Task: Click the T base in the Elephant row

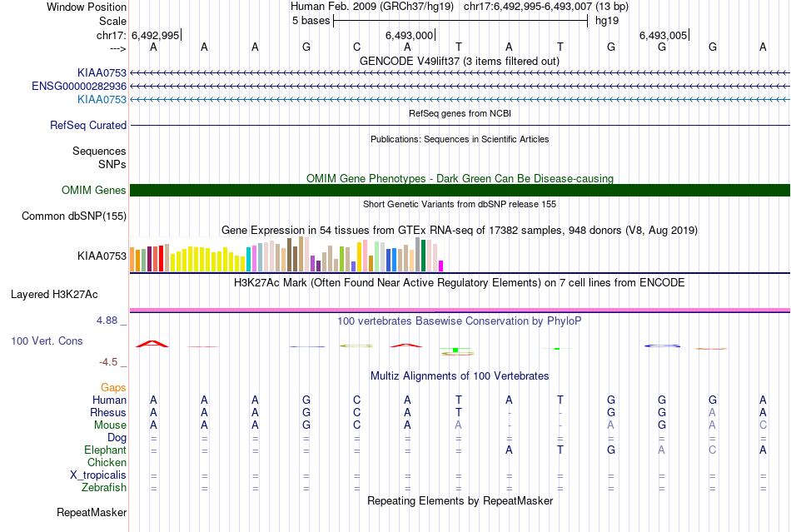Action: 560,450
